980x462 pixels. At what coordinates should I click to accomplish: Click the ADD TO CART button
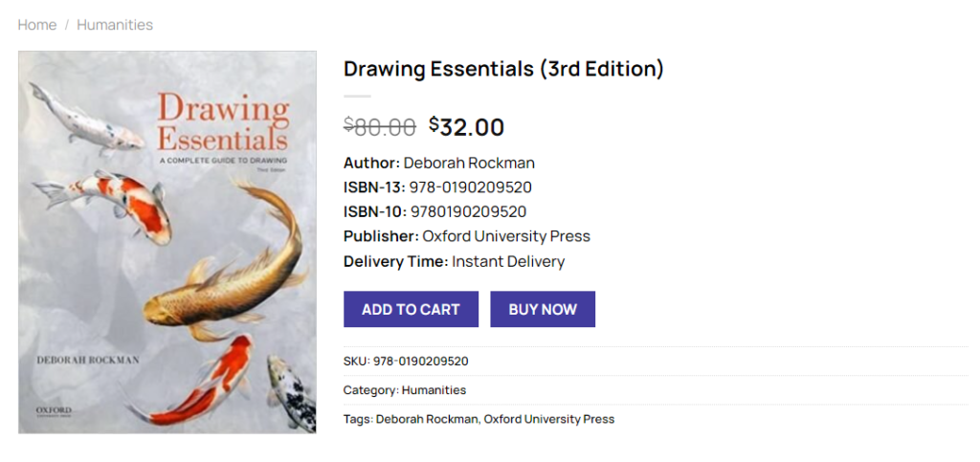click(x=411, y=309)
